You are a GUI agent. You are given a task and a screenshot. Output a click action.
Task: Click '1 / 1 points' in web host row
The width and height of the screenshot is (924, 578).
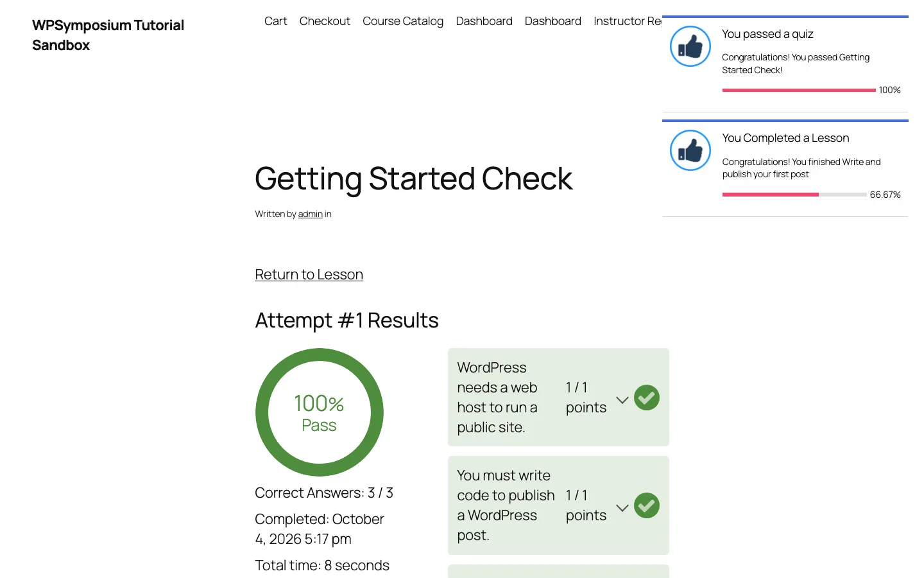(x=586, y=398)
